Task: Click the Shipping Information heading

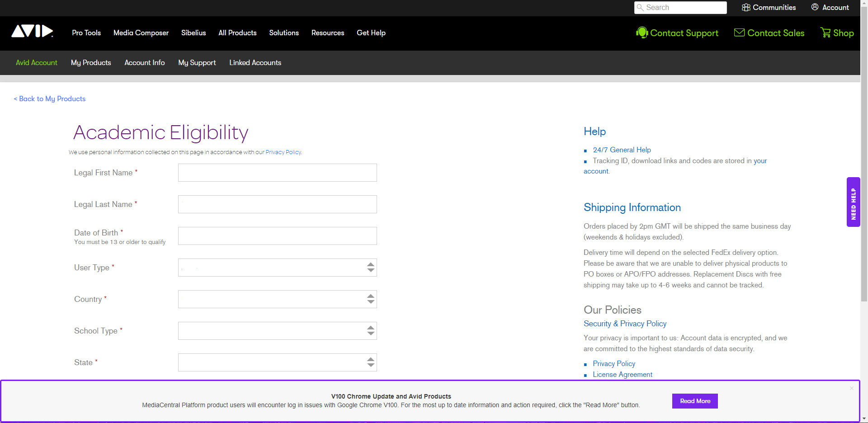Action: click(632, 207)
